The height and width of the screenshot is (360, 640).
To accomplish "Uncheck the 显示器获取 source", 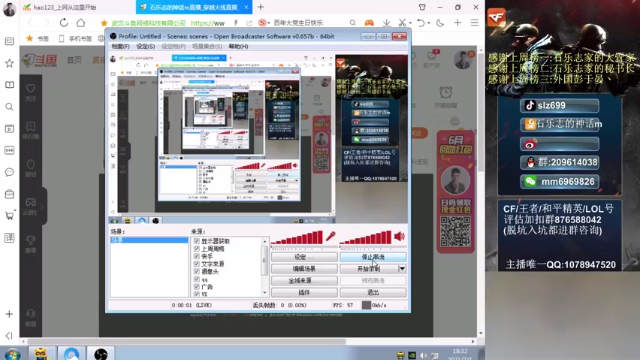I will pos(197,241).
